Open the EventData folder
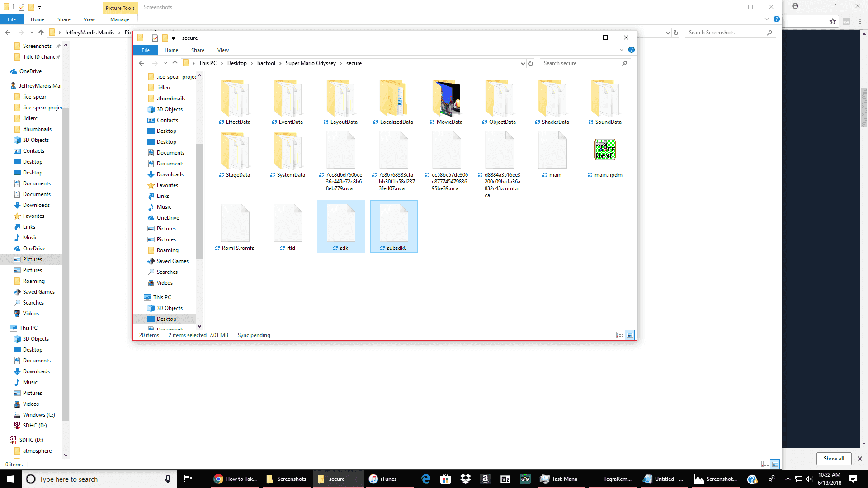The width and height of the screenshot is (868, 488). pyautogui.click(x=288, y=102)
